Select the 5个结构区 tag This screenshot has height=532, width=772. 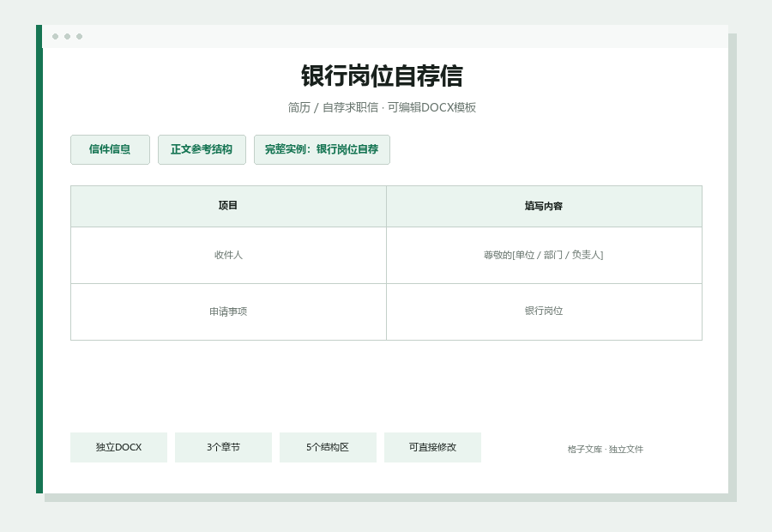[328, 447]
